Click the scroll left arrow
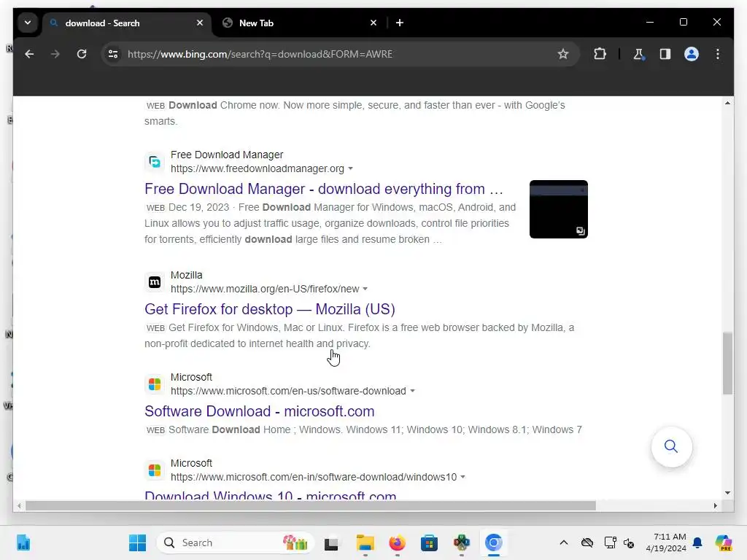Viewport: 747px width, 560px height. [18, 506]
